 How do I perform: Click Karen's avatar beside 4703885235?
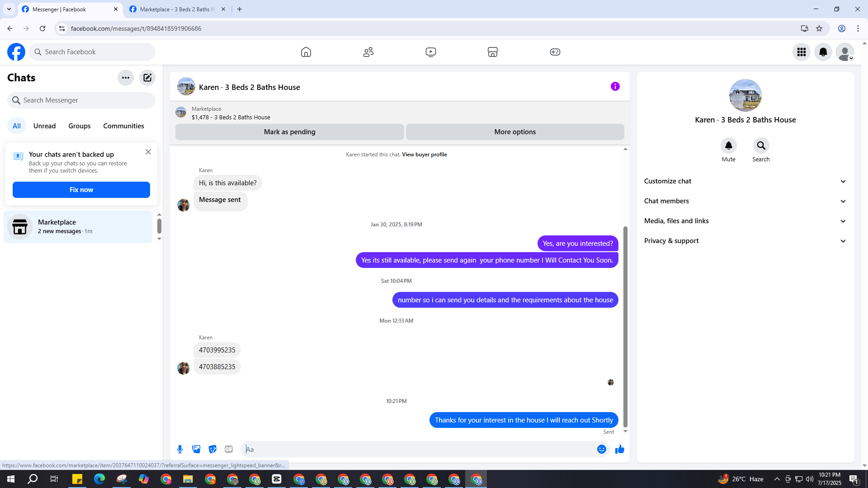(184, 368)
